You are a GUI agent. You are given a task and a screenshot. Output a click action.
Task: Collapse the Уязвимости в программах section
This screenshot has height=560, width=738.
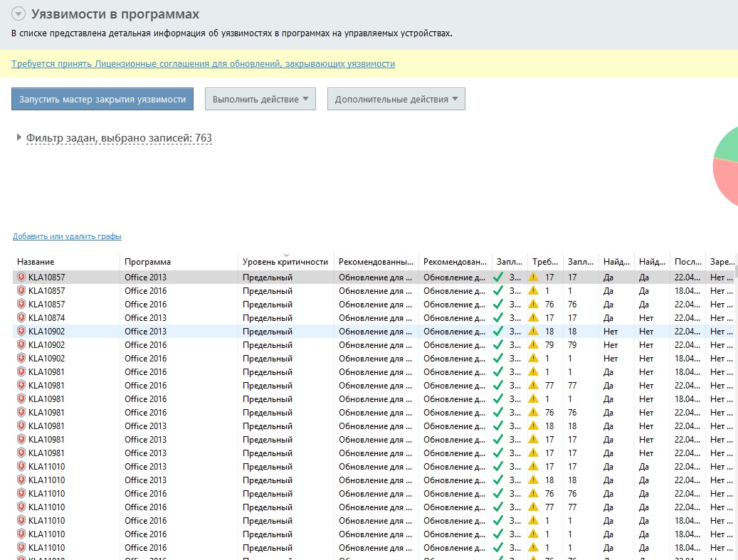tap(18, 14)
